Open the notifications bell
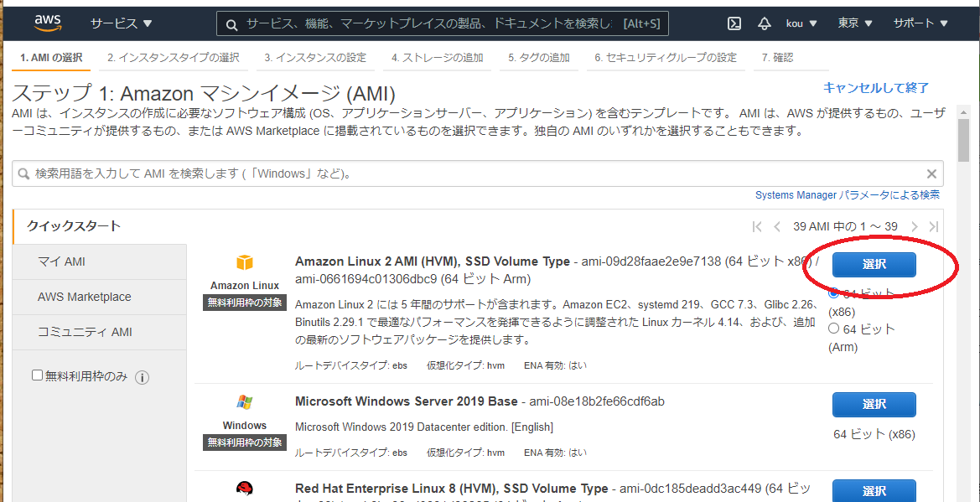980x502 pixels. pos(764,23)
